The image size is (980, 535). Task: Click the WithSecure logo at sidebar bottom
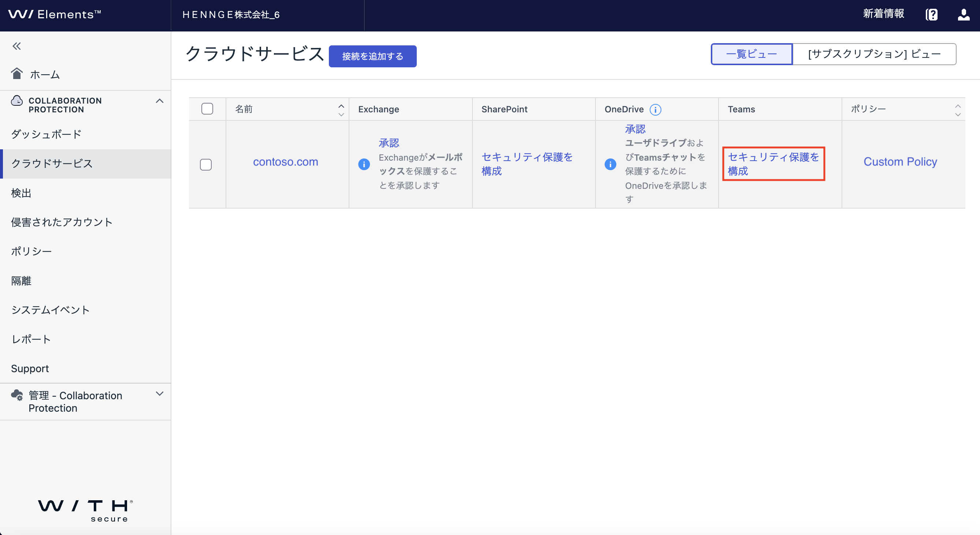[85, 510]
